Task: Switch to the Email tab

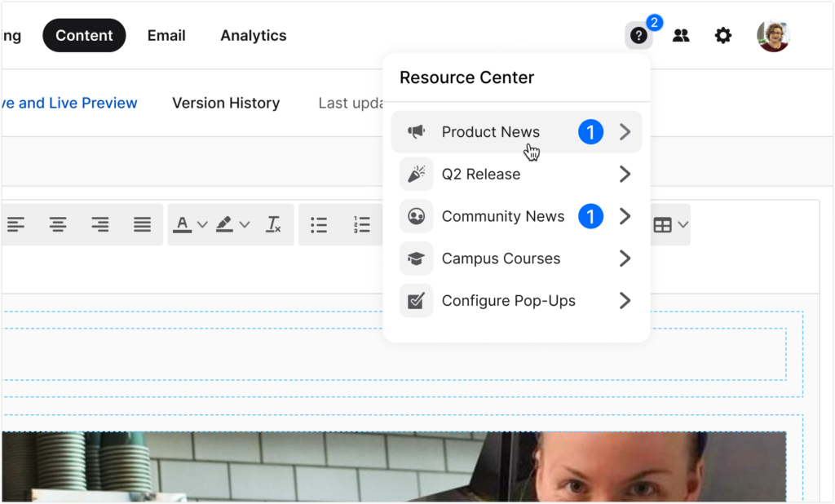Action: coord(166,35)
